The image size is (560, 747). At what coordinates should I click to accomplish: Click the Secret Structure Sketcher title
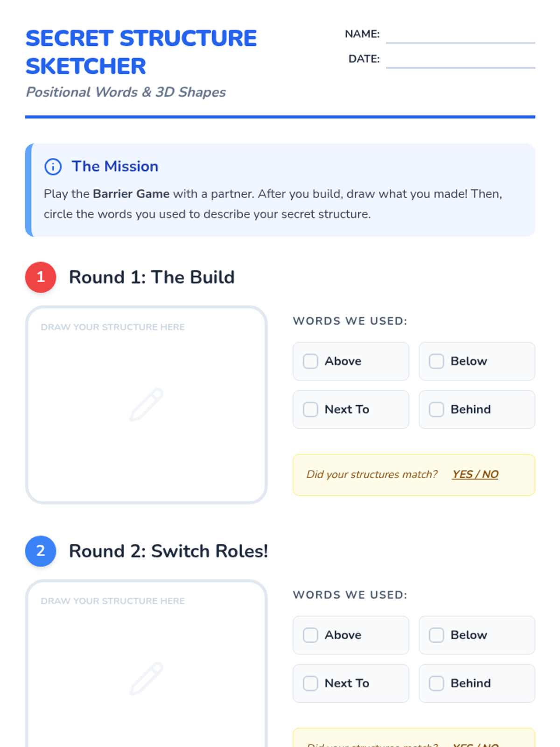coord(141,52)
